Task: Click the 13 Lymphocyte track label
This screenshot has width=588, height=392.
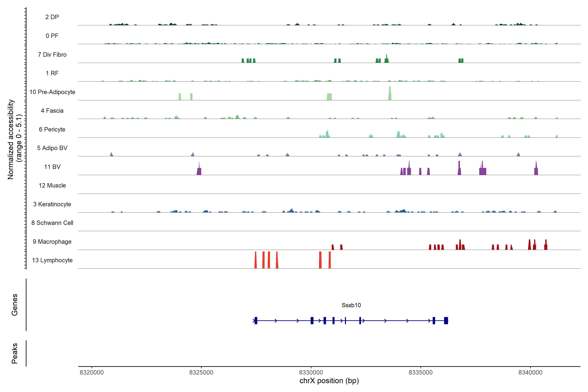Action: 52,260
